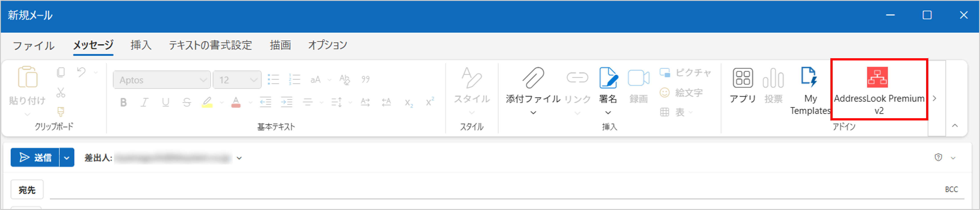Screen dimensions: 980x210
Task: Expand the 差出人 sender address dropdown
Action: [239, 158]
